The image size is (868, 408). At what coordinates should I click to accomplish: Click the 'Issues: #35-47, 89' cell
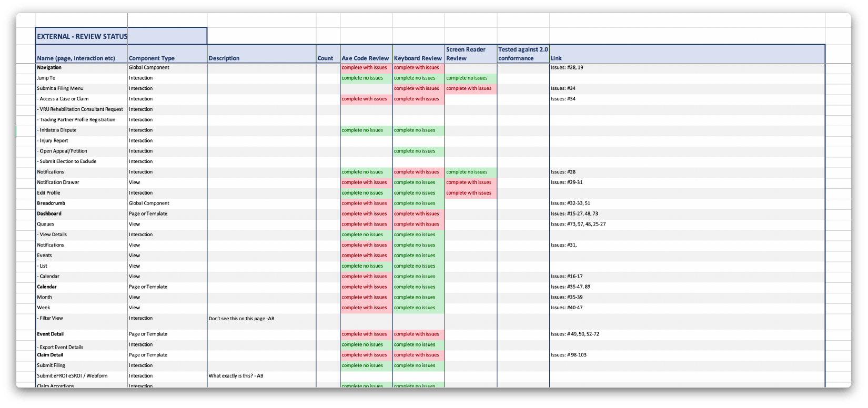[x=687, y=287]
